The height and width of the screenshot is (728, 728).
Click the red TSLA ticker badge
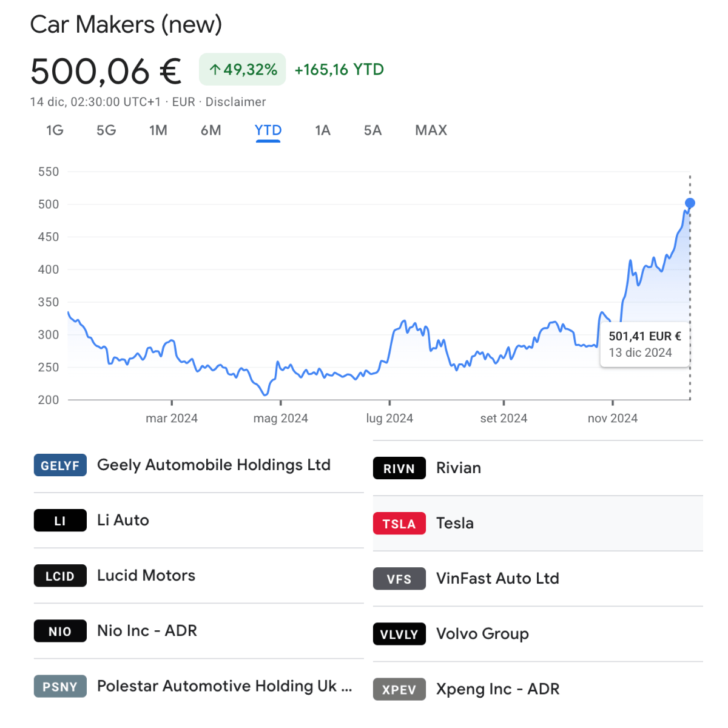pos(399,524)
